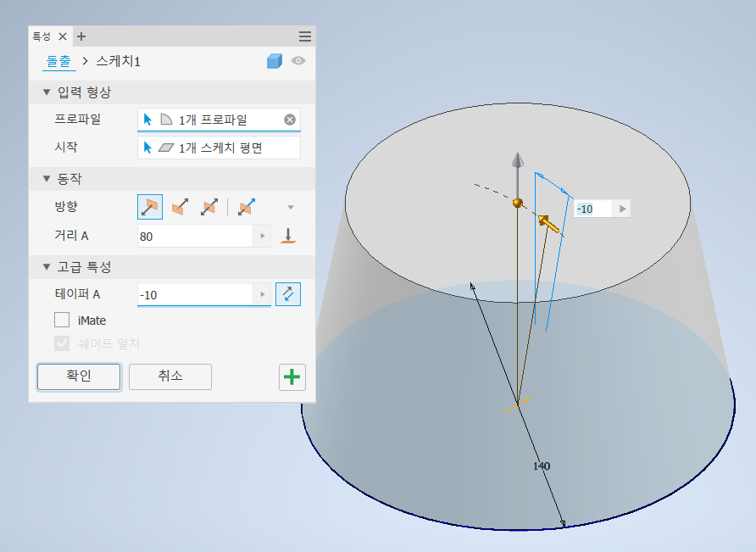Open the 거리 A value flyout arrow
The image size is (756, 552).
coord(262,236)
